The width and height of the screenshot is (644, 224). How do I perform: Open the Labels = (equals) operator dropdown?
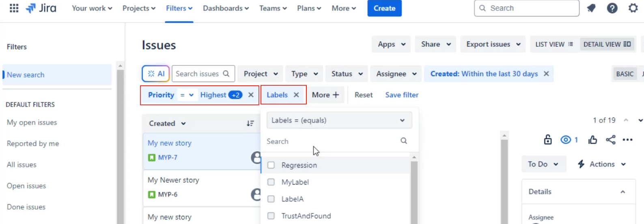(339, 120)
